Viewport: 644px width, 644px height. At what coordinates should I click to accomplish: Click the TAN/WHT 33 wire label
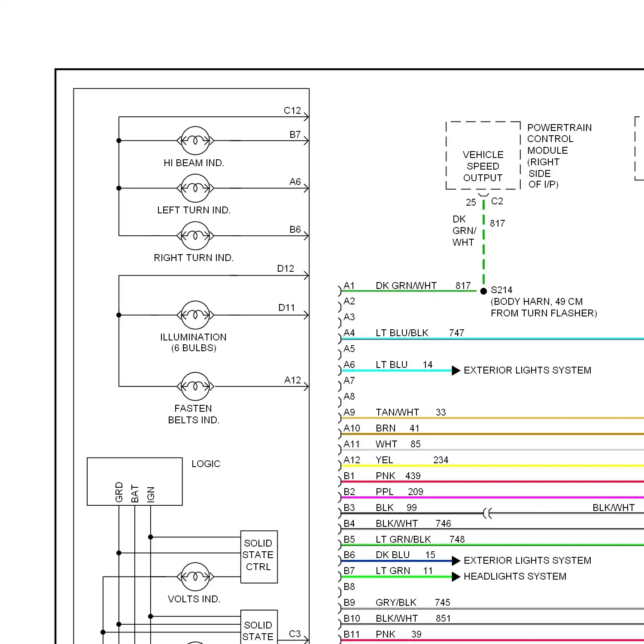pos(411,413)
